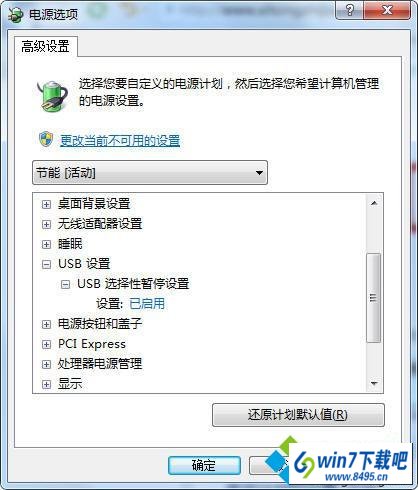Click scrollbar down arrow in settings list
The width and height of the screenshot is (418, 490).
374,384
